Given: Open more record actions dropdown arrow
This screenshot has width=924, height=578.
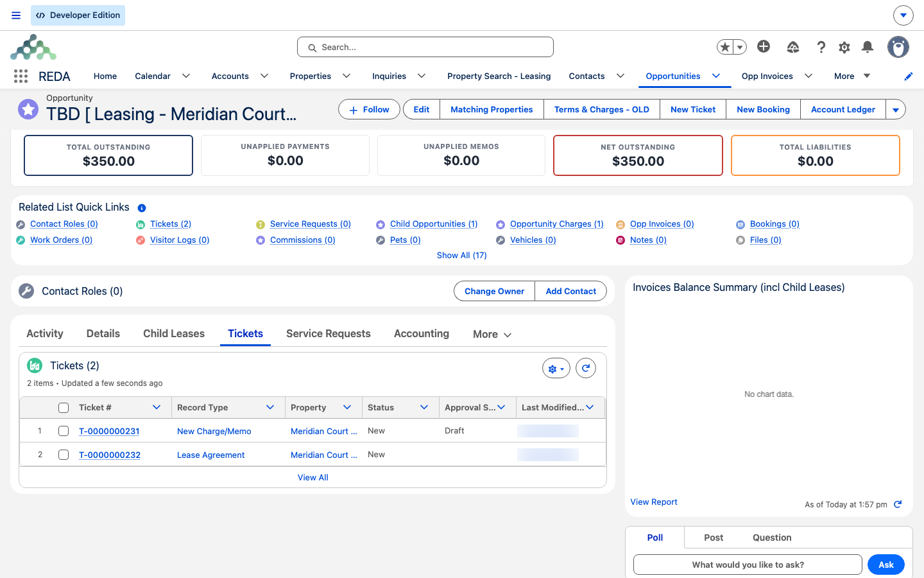Looking at the screenshot, I should click(x=896, y=109).
